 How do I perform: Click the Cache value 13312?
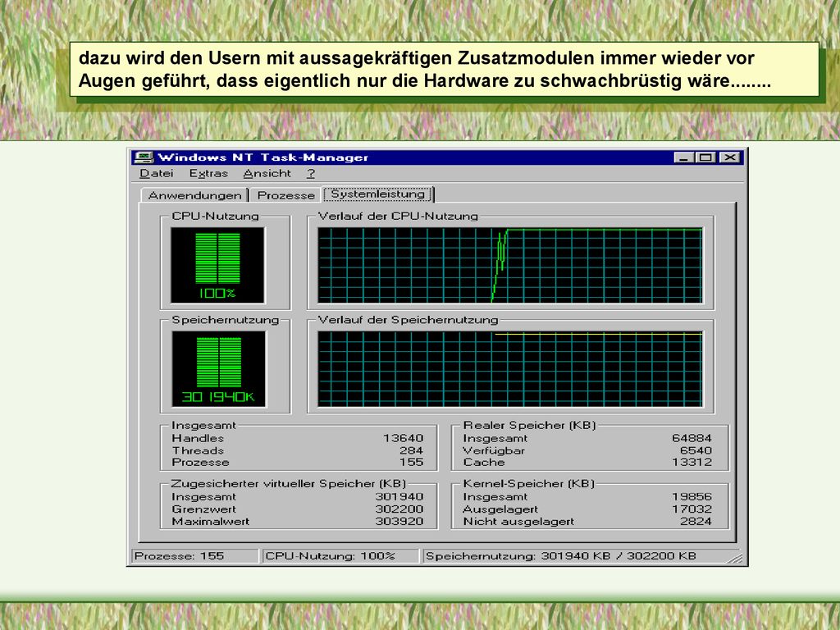click(x=692, y=463)
